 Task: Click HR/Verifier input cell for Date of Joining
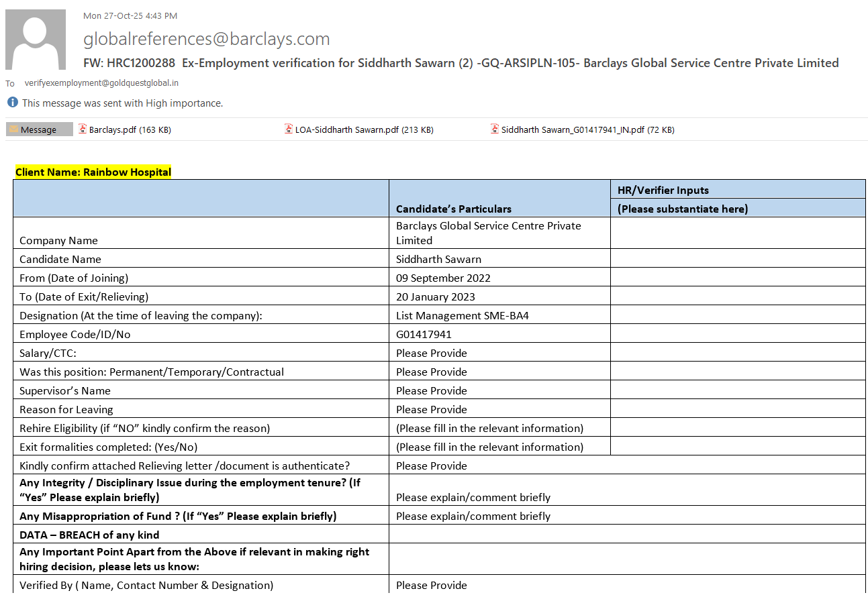click(x=737, y=278)
